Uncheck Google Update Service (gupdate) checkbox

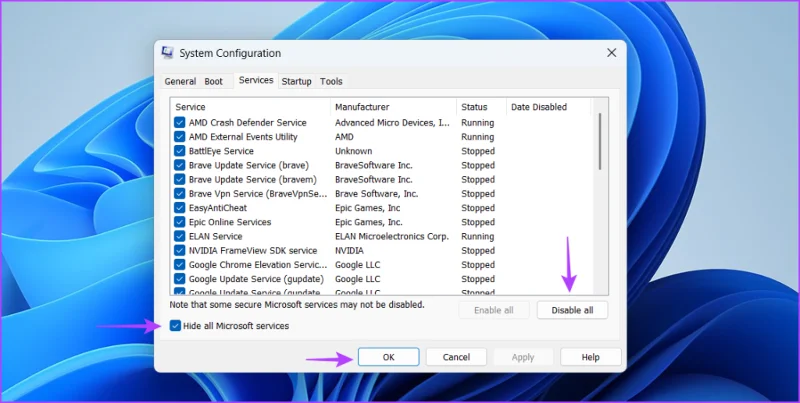[x=180, y=279]
